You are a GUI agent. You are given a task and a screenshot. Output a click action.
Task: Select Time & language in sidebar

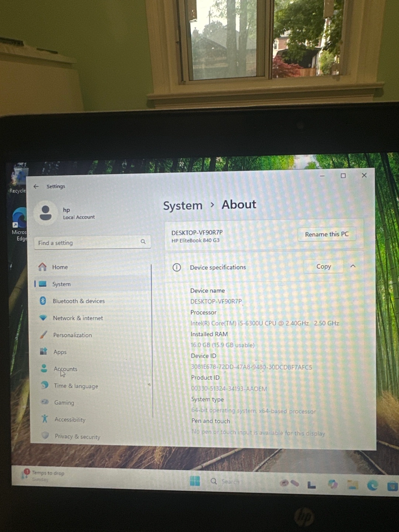(x=76, y=386)
